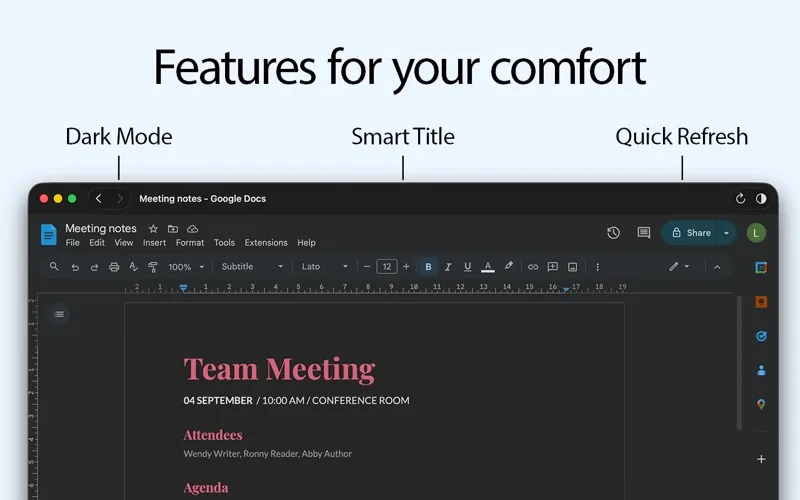This screenshot has width=800, height=500.
Task: Click the Agenda heading
Action: tap(206, 488)
